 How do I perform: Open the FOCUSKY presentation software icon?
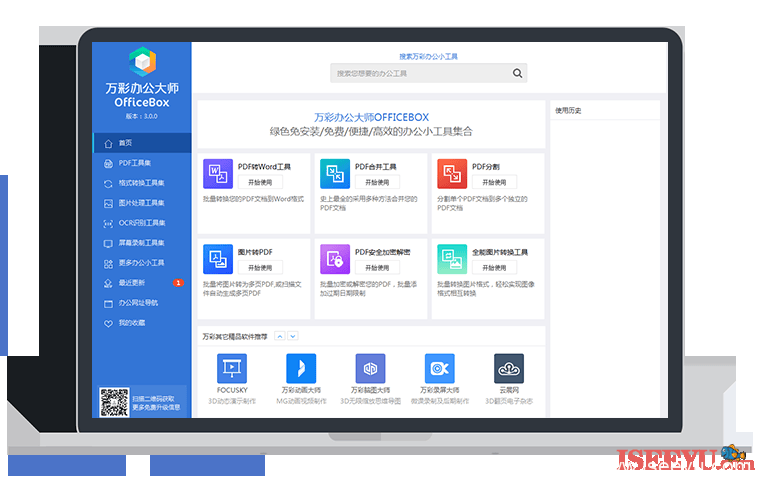(232, 368)
